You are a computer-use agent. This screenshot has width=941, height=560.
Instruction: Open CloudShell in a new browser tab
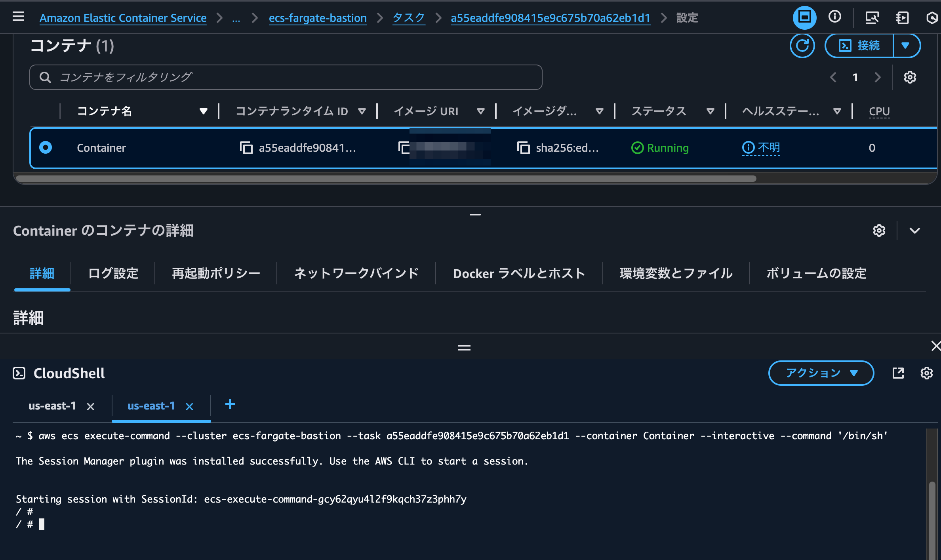(898, 373)
